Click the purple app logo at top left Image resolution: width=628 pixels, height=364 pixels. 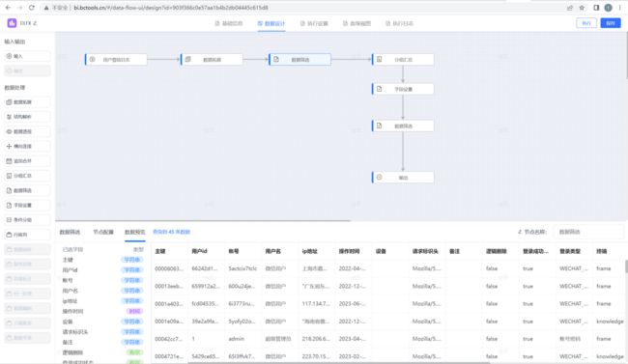coord(12,23)
